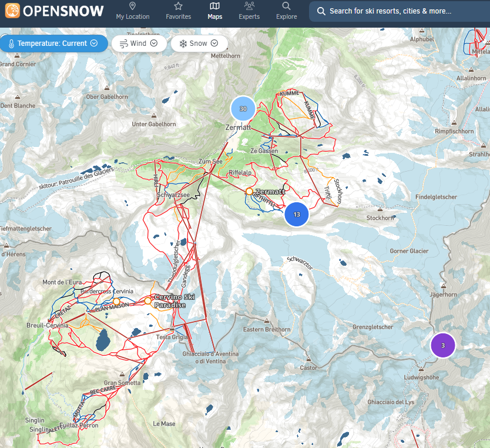Open My Location pin icon
The height and width of the screenshot is (448, 490).
click(132, 6)
